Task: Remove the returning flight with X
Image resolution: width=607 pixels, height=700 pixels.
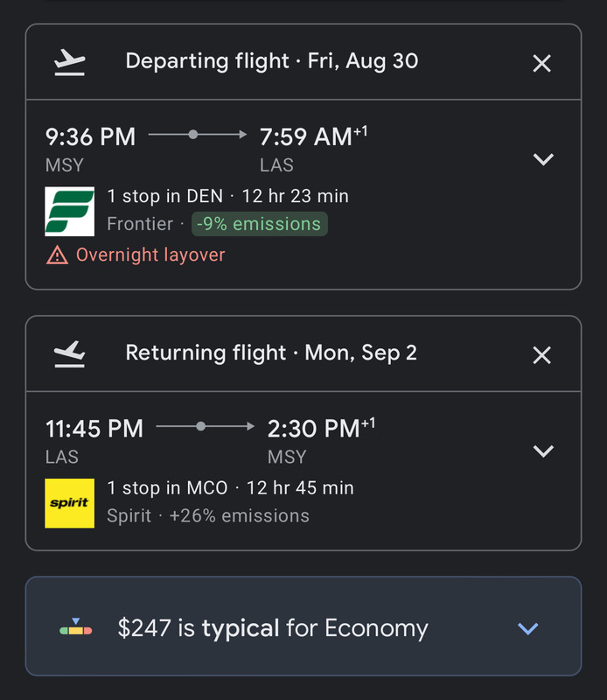Action: [x=542, y=354]
